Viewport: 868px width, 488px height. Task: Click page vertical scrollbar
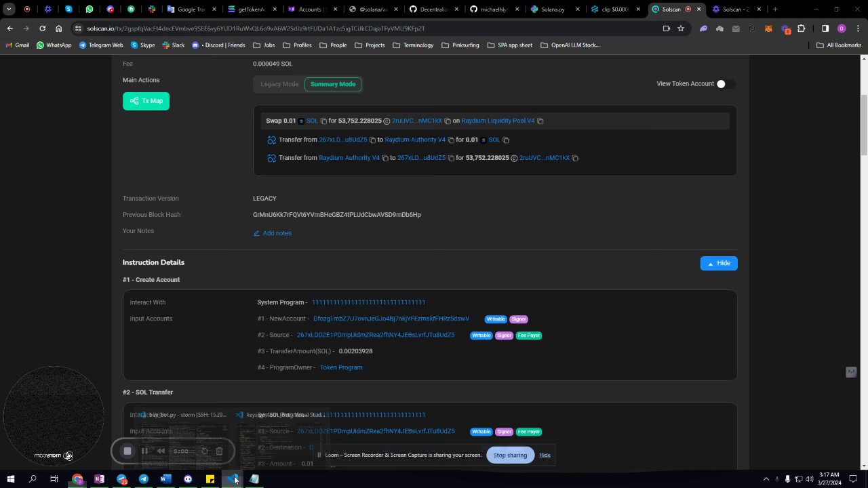pos(864,125)
